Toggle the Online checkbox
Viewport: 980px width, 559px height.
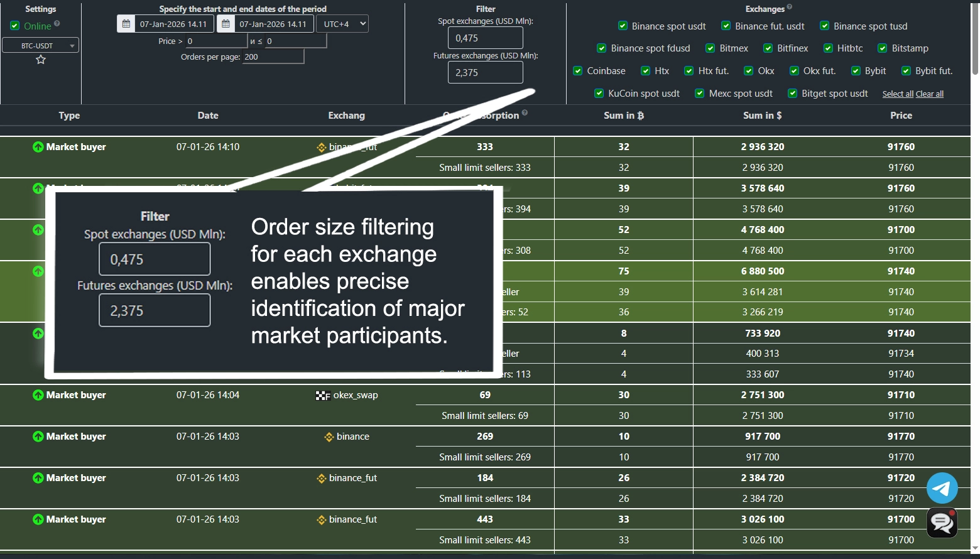[x=15, y=26]
